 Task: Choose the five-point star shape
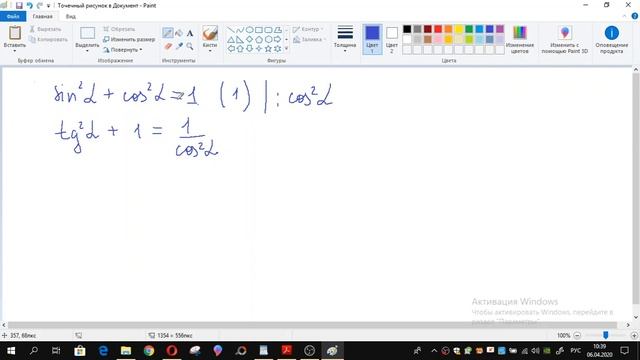tap(268, 49)
